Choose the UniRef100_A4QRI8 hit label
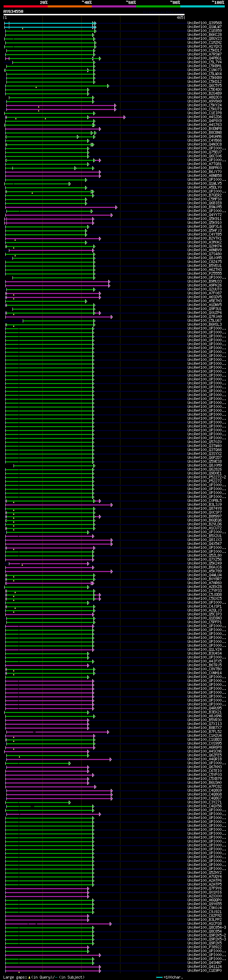This screenshot has height=980, width=228. click(204, 759)
